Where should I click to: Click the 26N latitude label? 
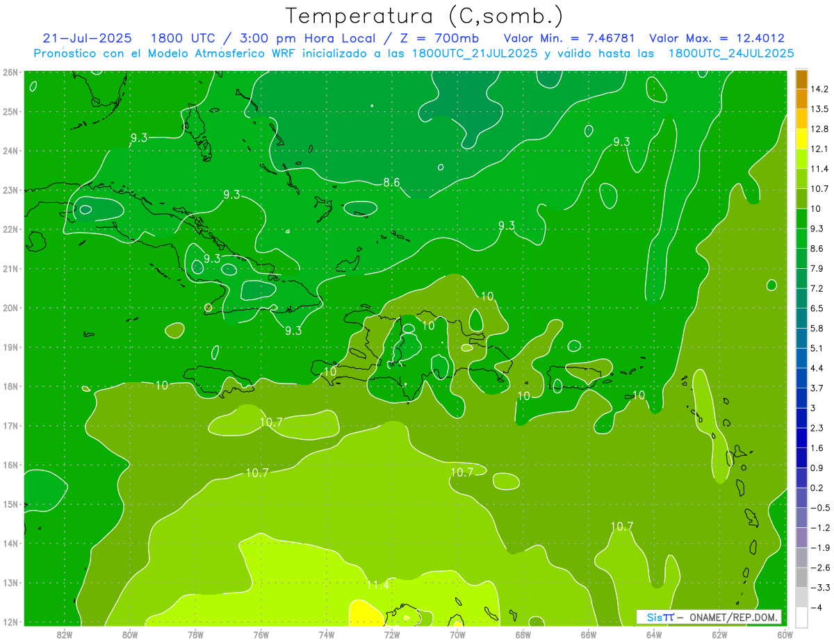pyautogui.click(x=10, y=72)
